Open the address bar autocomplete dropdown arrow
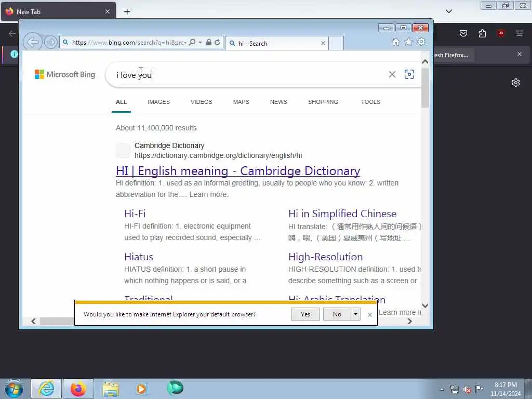 (200, 43)
